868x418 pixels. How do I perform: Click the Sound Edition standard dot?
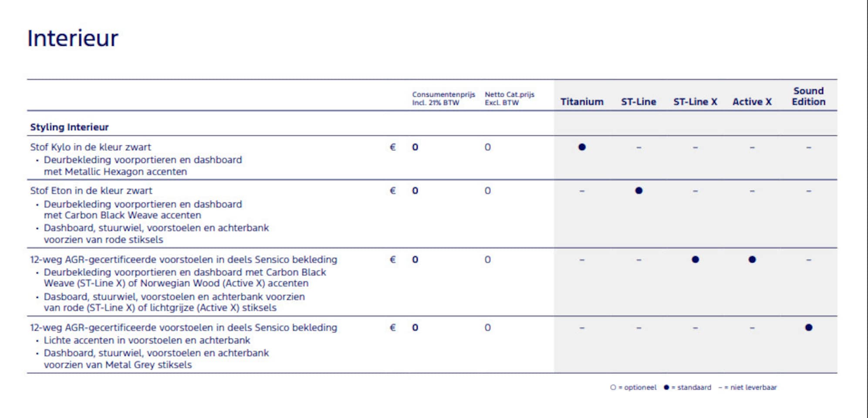click(809, 327)
